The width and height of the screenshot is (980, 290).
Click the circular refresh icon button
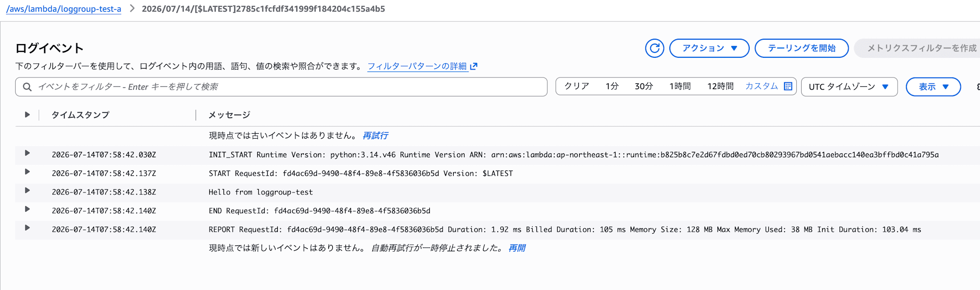[654, 48]
